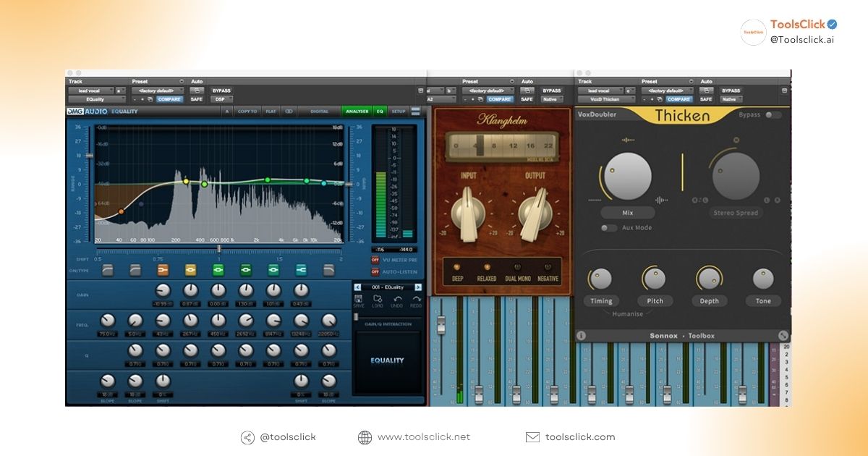868x456 pixels.
Task: Click the link icon in EQuality toolbar
Action: pos(288,111)
